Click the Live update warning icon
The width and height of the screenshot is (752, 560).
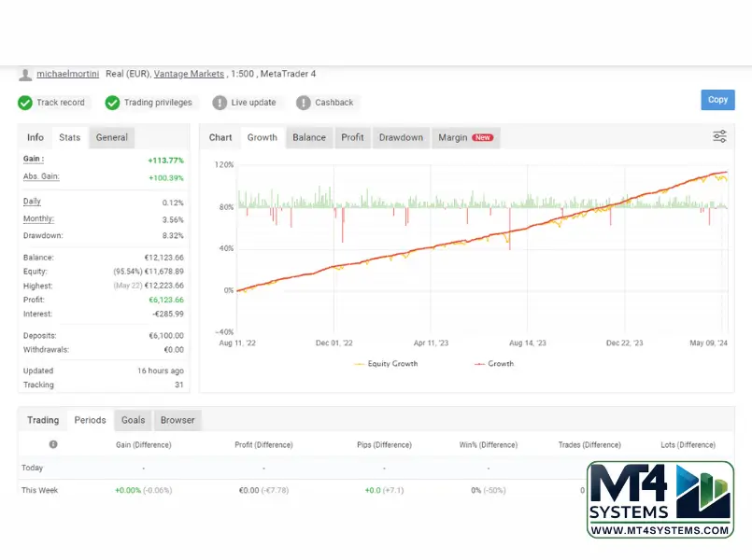[x=220, y=103]
